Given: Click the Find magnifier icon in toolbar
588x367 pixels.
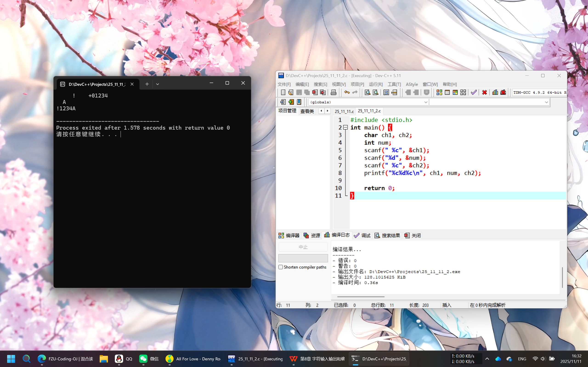Looking at the screenshot, I should (x=367, y=92).
